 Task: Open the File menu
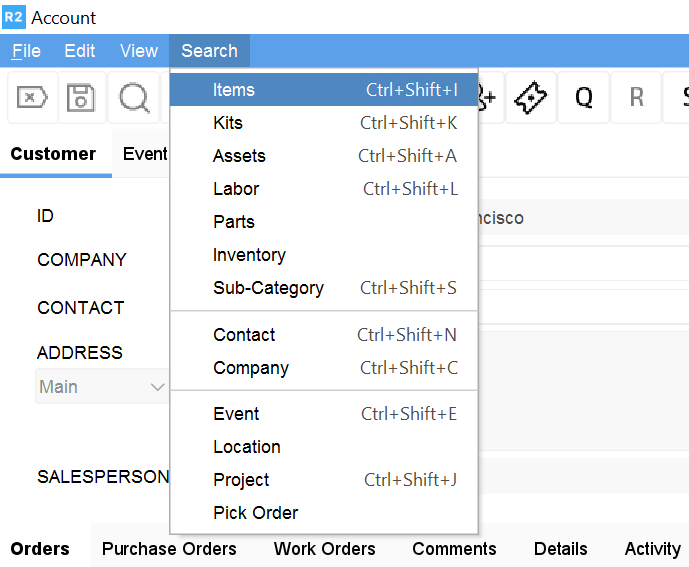(x=26, y=51)
